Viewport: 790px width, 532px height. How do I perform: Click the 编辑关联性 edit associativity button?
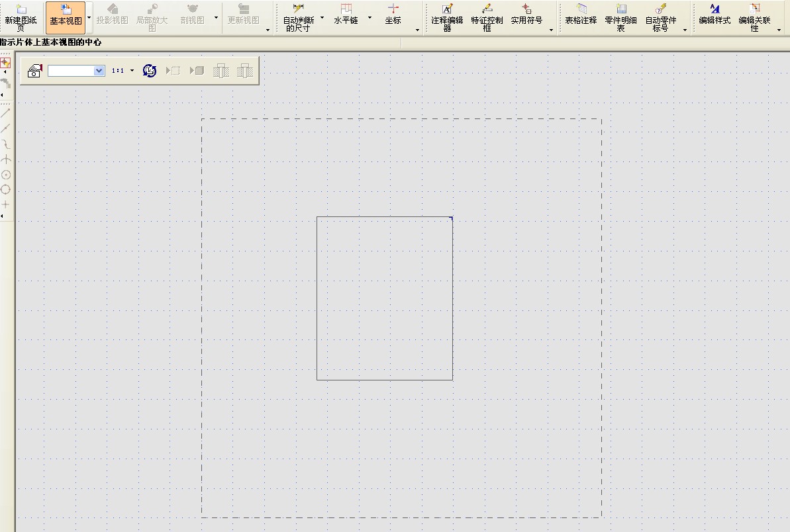coord(754,17)
